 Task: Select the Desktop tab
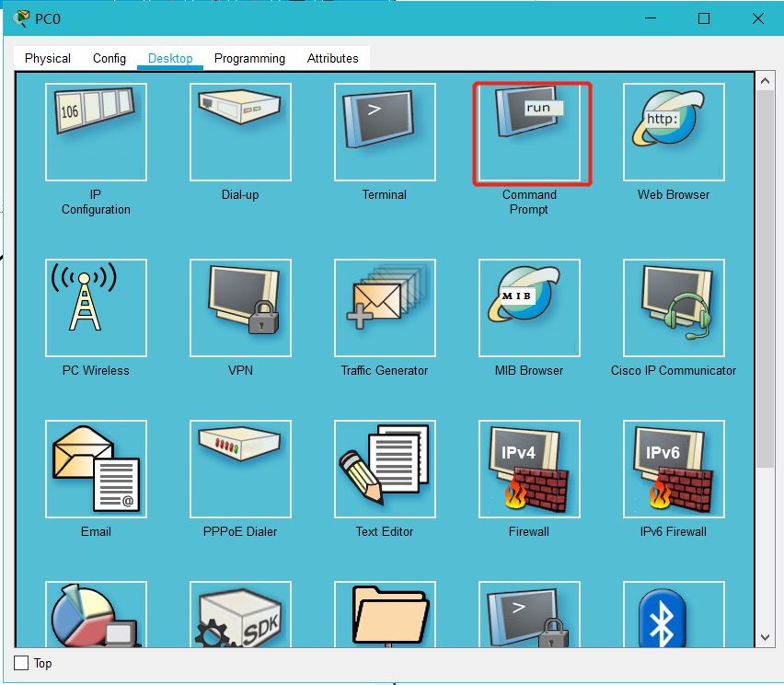tap(170, 59)
